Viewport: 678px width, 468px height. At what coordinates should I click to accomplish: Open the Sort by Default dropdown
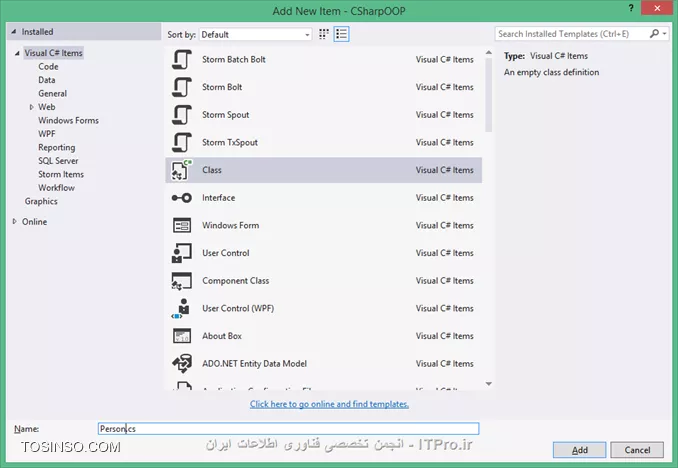coord(255,35)
